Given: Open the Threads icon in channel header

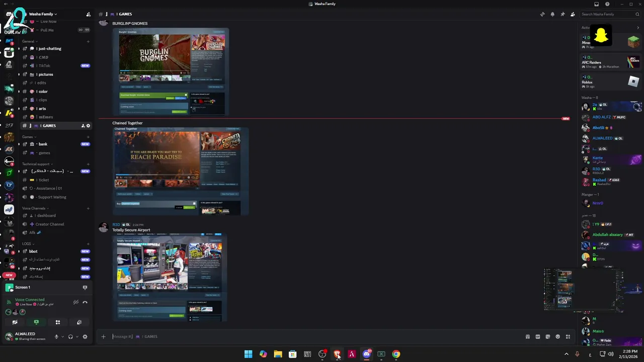Looking at the screenshot, I should 542,14.
